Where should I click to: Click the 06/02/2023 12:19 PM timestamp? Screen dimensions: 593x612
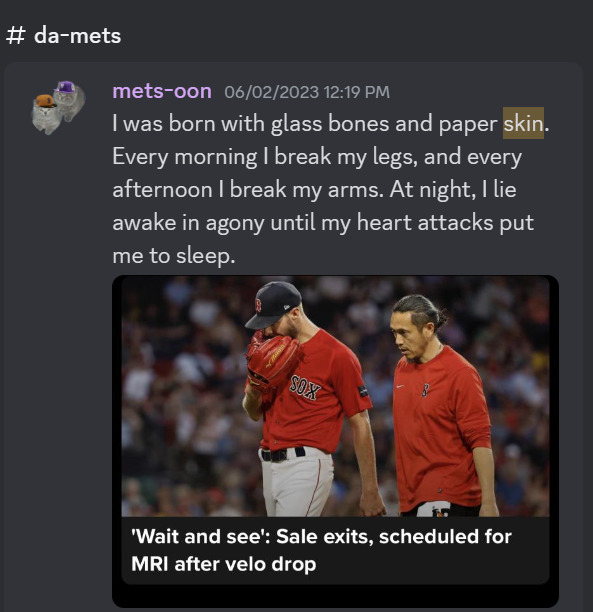coord(307,93)
